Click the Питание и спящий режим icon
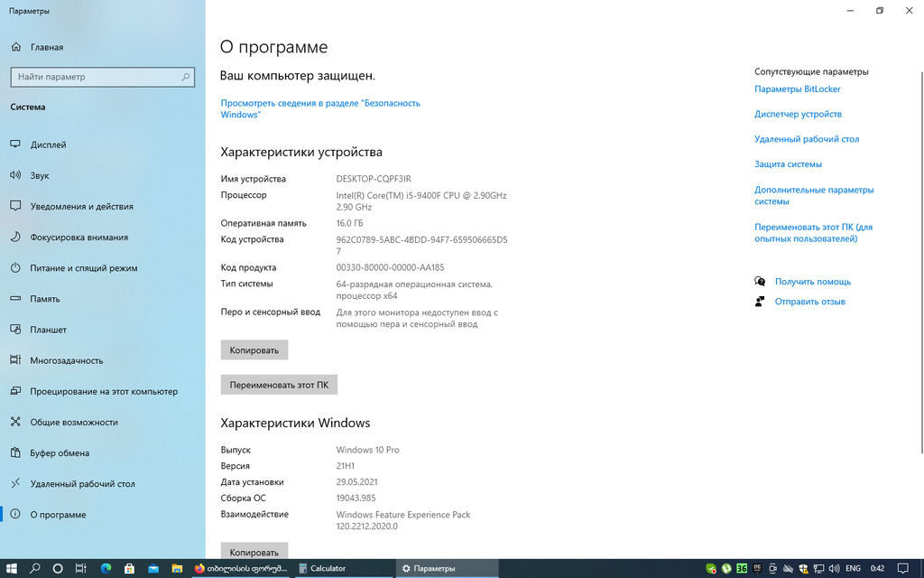Screen dimensions: 924x578 click(x=16, y=267)
